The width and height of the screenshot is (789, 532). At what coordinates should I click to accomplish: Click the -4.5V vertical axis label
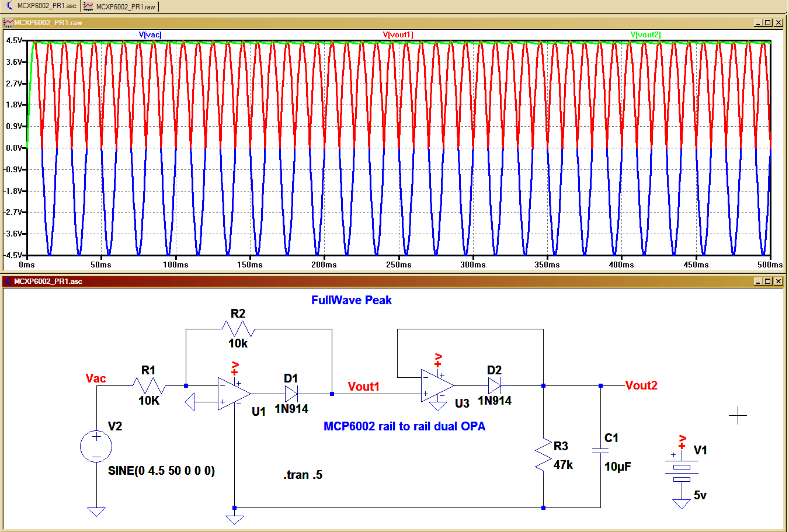click(13, 255)
